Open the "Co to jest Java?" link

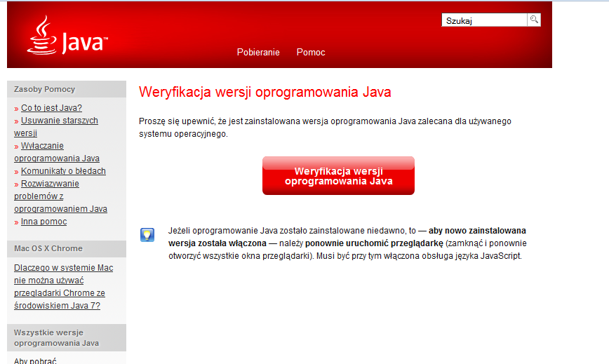point(51,108)
